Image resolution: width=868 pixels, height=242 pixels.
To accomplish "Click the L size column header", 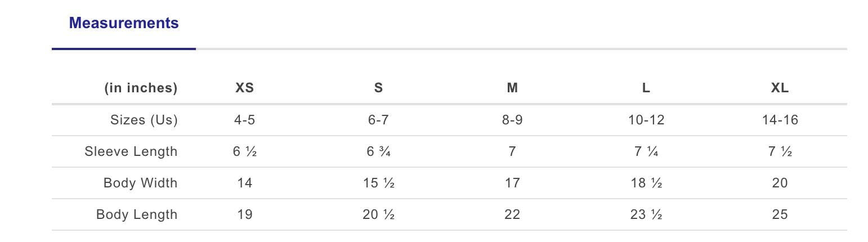I will point(646,88).
